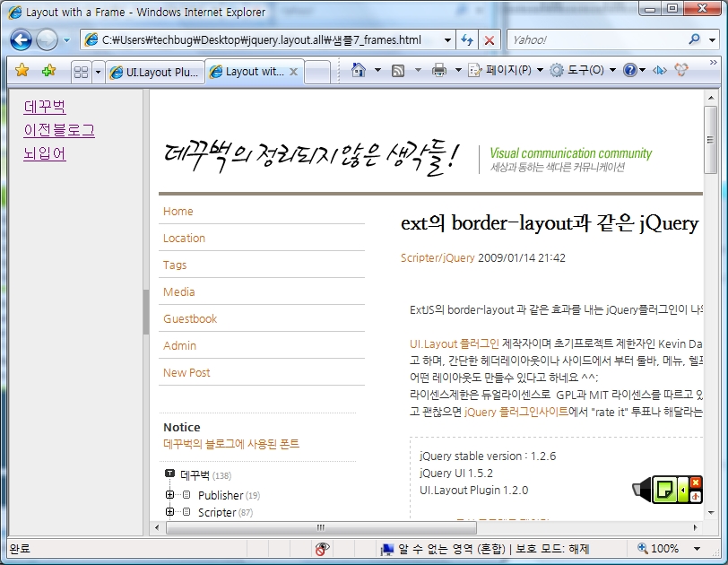Image resolution: width=728 pixels, height=565 pixels.
Task: Focus the address bar showing 샘플7_frames.html
Action: [x=261, y=40]
